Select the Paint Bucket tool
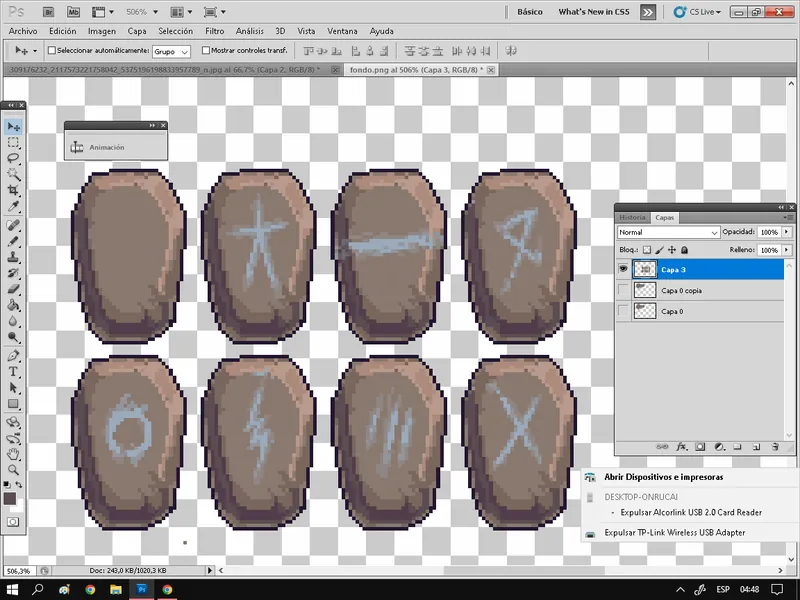 click(x=13, y=306)
